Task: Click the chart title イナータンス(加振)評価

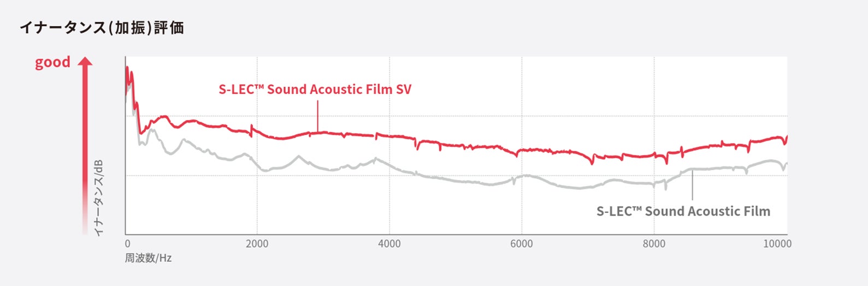Action: (102, 27)
